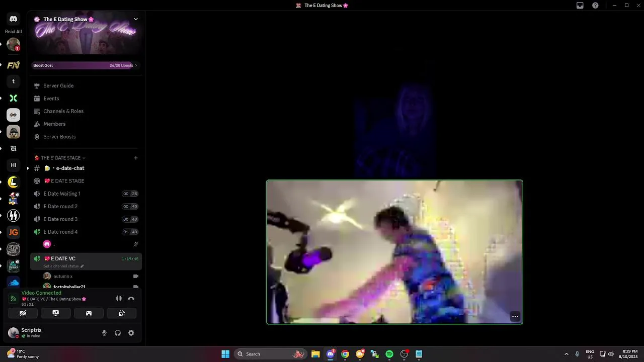
Task: Open Discord help question mark icon
Action: [x=596, y=6]
